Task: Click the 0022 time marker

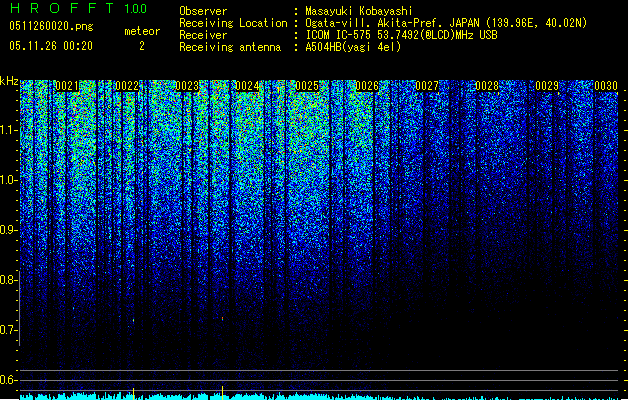Action: point(127,86)
